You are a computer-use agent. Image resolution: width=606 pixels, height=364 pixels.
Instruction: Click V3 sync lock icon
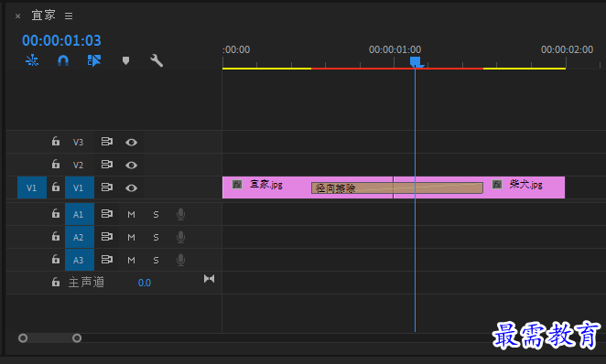(x=107, y=142)
